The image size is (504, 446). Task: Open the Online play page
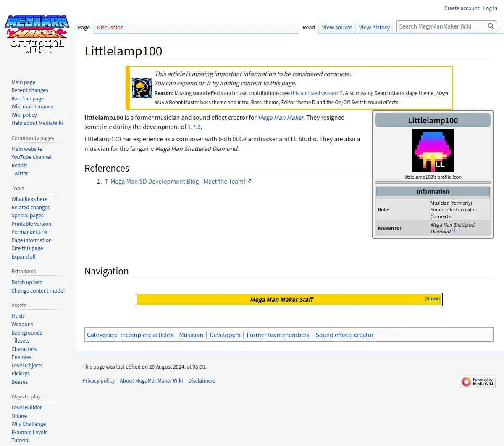[19, 416]
